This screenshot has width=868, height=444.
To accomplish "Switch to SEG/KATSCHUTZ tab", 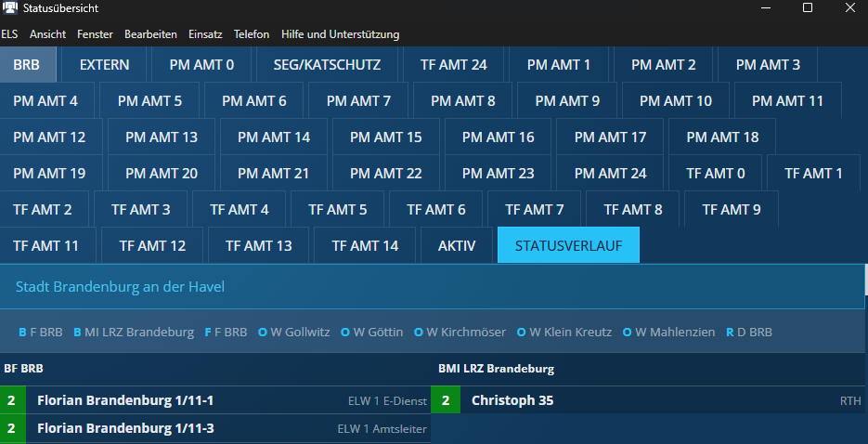I will click(x=327, y=65).
